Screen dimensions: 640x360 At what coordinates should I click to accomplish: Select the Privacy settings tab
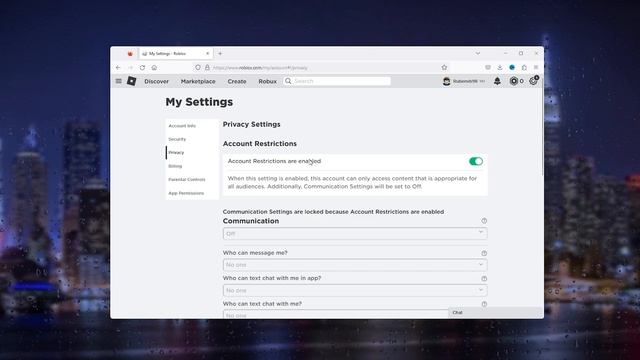(x=176, y=153)
